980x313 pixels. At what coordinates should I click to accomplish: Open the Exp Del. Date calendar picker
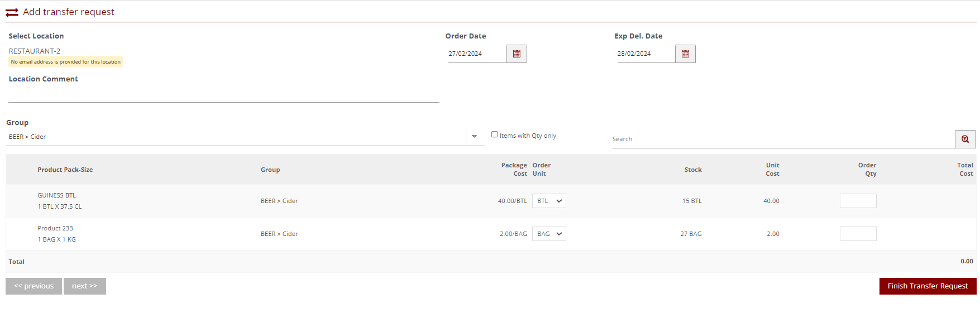(685, 54)
